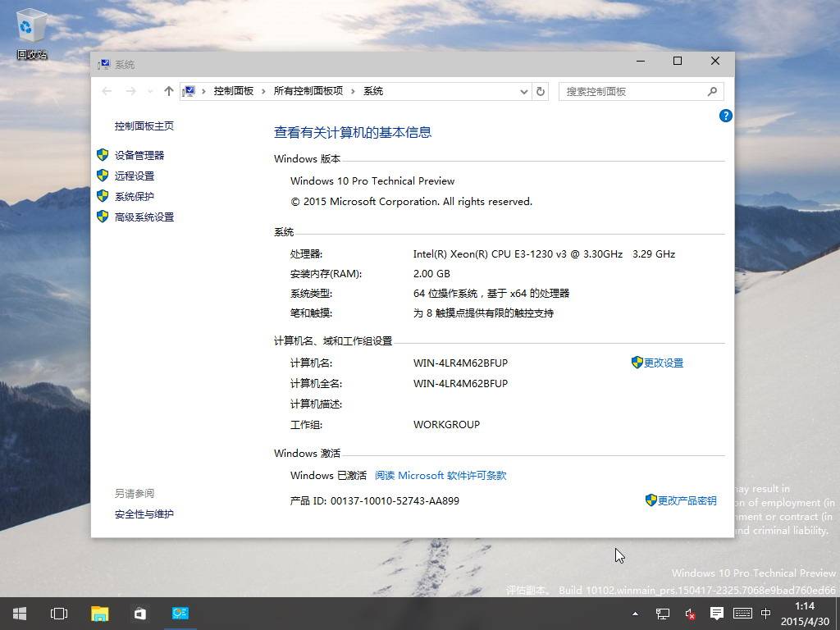The width and height of the screenshot is (840, 630).
Task: Click shield icon beside 更改产品密钥
Action: [651, 500]
